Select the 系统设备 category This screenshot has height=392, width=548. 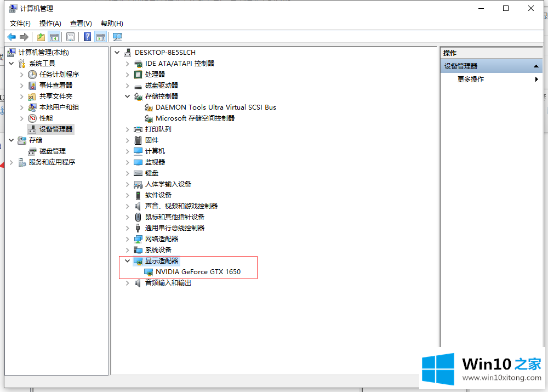pos(158,249)
